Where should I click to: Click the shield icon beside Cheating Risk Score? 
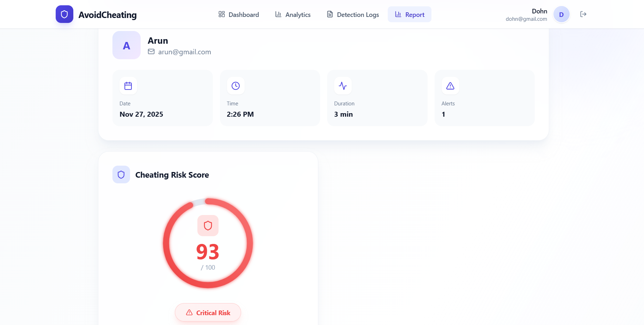pyautogui.click(x=121, y=174)
